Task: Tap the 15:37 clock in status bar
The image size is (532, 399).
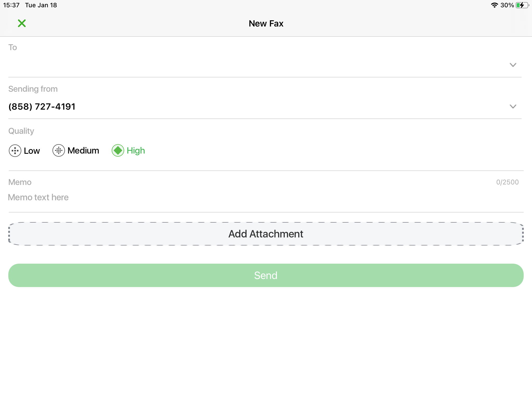Action: click(11, 5)
